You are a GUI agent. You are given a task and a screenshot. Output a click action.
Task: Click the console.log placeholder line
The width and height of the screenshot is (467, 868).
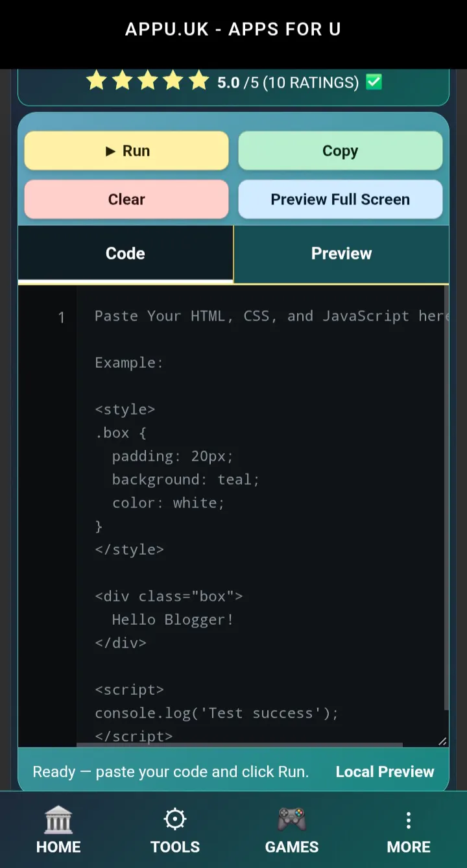point(217,713)
